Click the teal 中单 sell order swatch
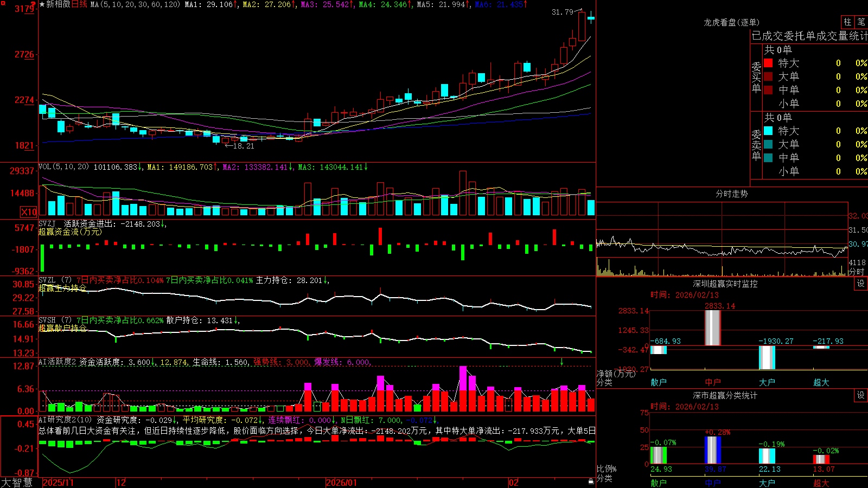This screenshot has height=488, width=868. point(768,158)
